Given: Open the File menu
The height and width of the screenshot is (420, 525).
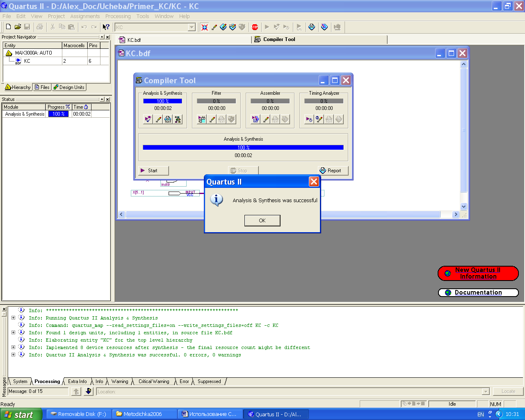Looking at the screenshot, I should pos(7,16).
